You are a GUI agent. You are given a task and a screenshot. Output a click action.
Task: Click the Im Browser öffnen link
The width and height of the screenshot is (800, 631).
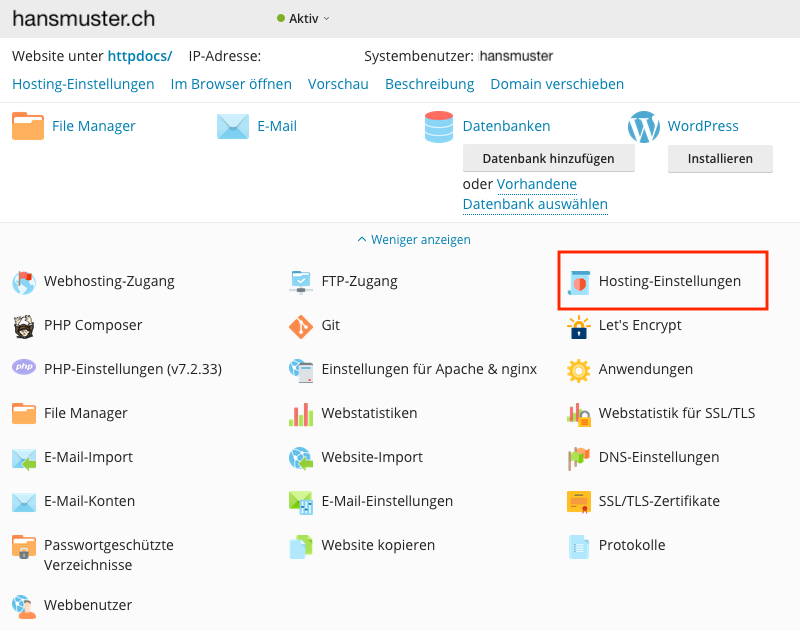click(231, 84)
